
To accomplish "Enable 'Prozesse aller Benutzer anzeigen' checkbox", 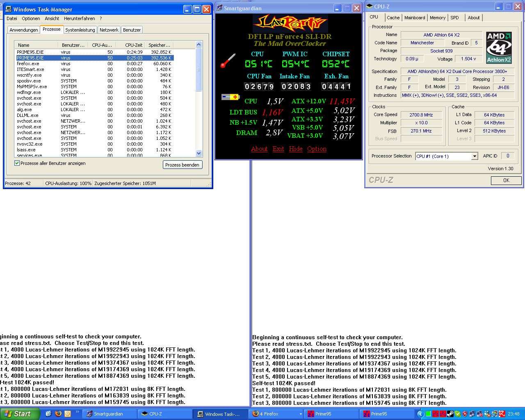I will click(17, 163).
